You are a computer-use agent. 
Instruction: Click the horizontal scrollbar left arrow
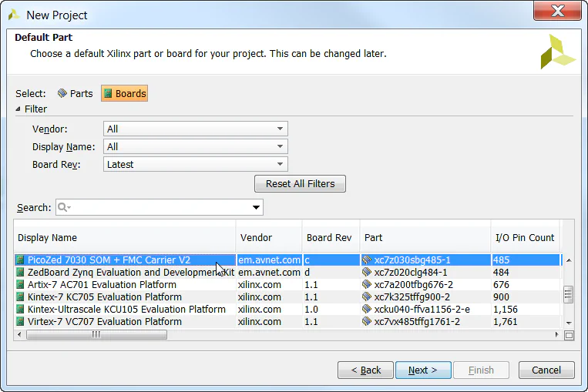pos(19,335)
